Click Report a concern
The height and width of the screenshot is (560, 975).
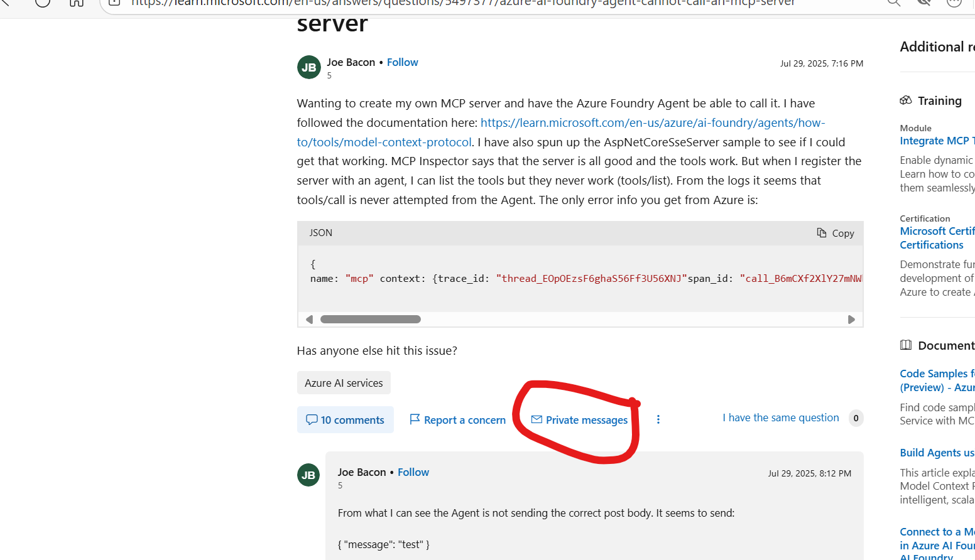pos(457,420)
